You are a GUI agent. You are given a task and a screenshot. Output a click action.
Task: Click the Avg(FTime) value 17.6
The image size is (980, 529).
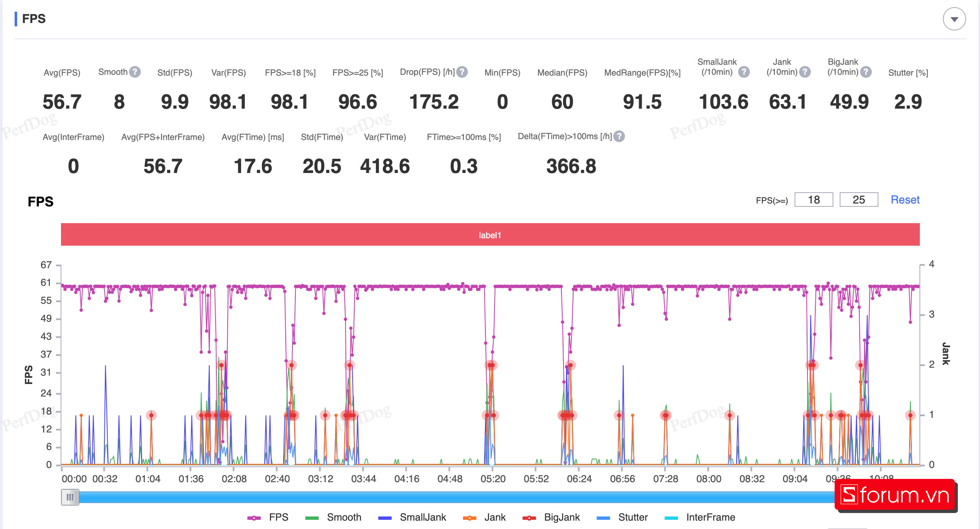coord(253,166)
